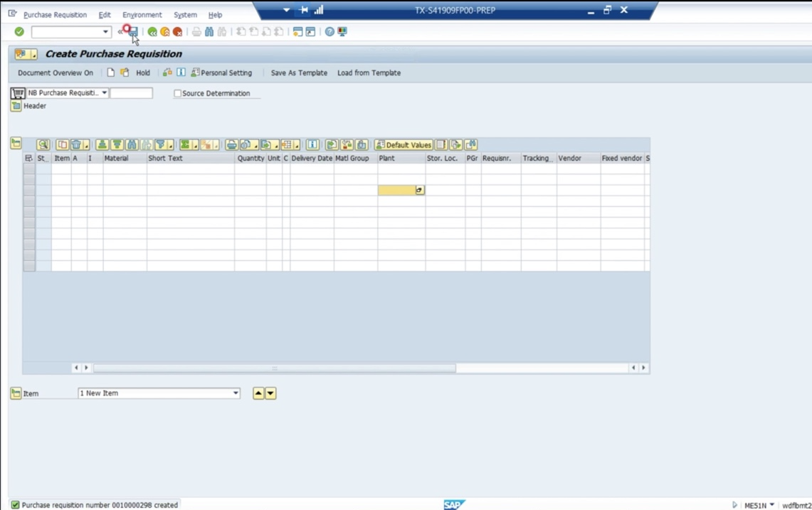Click Document Overview On button
This screenshot has width=812, height=510.
(x=56, y=73)
